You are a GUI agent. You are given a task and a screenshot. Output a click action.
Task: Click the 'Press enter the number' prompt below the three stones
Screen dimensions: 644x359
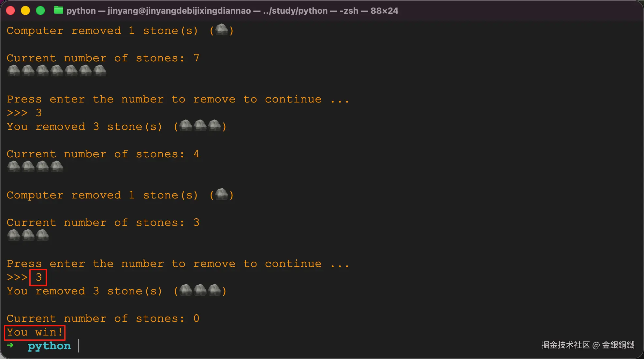[x=178, y=264]
